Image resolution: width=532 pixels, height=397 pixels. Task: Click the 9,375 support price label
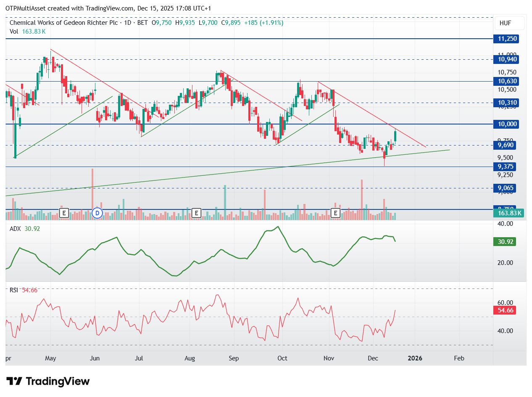pos(506,167)
